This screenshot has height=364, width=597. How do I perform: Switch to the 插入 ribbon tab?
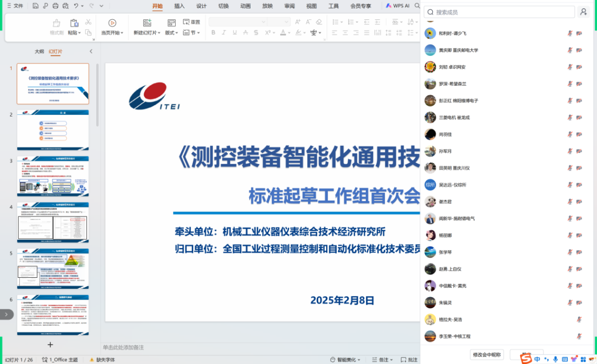[x=179, y=6]
